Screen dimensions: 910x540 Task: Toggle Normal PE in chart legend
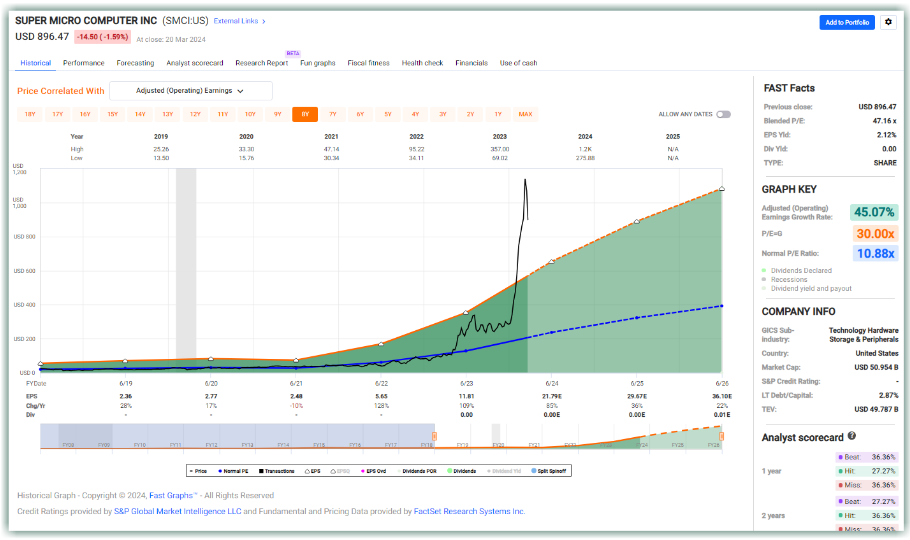point(235,470)
